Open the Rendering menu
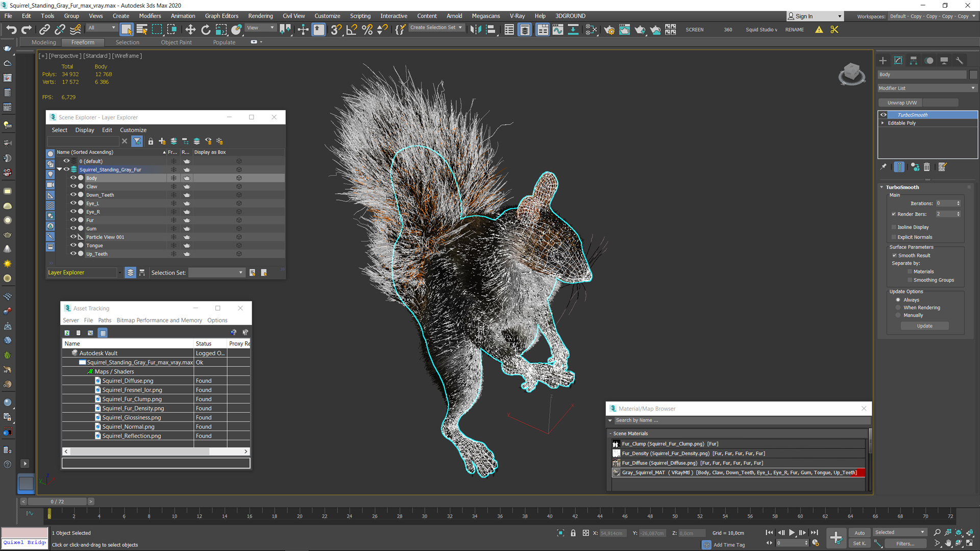This screenshot has height=551, width=980. coord(260,16)
